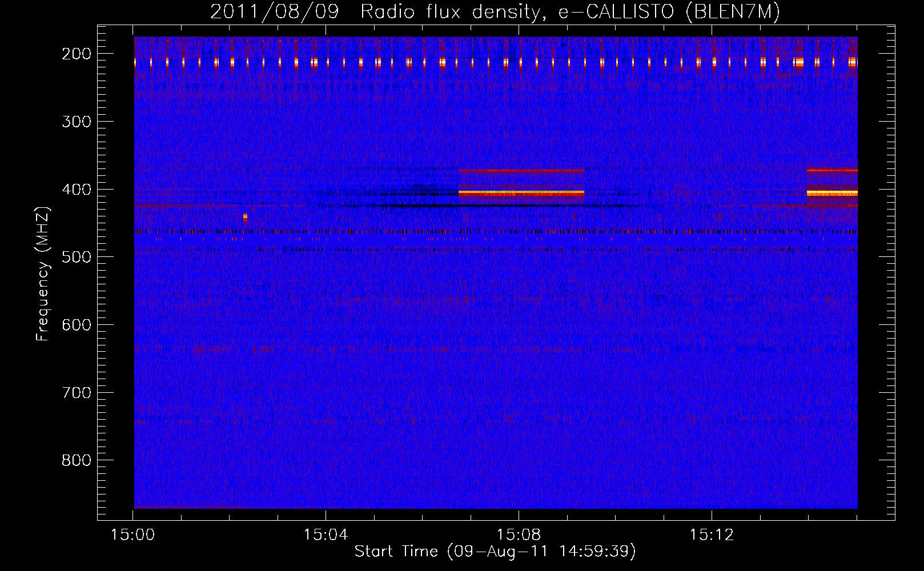Select the 500 frequency tick label

pos(77,257)
